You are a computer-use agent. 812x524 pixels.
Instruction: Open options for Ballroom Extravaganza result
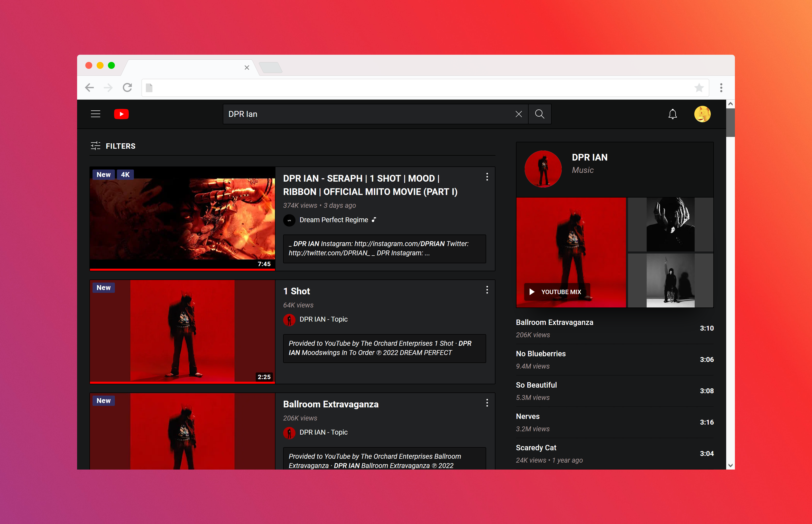[x=487, y=403]
